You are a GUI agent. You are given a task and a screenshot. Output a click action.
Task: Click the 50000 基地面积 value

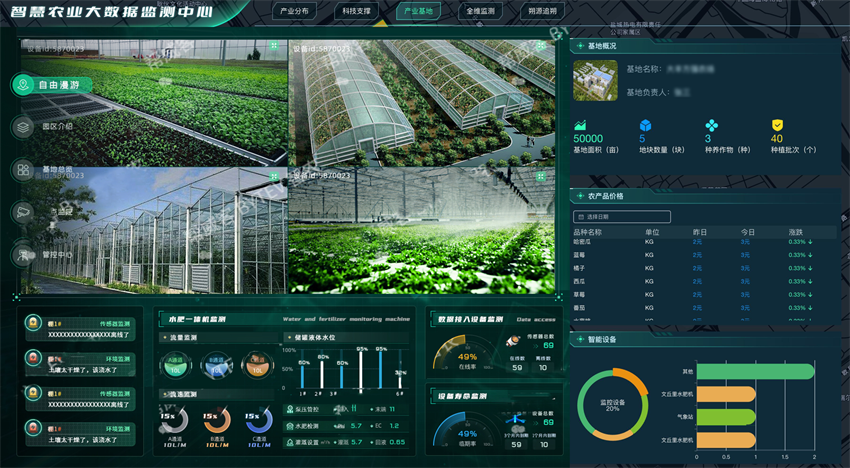[x=588, y=139]
